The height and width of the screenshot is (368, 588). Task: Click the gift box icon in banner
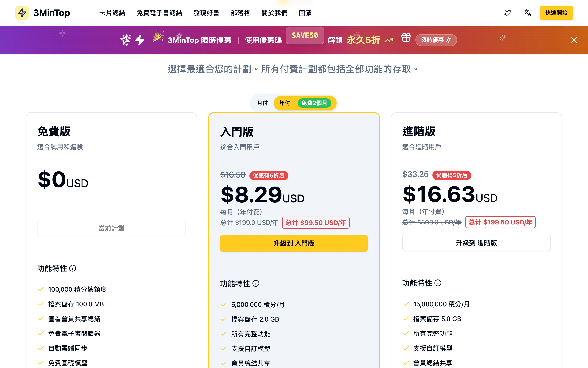pyautogui.click(x=406, y=37)
